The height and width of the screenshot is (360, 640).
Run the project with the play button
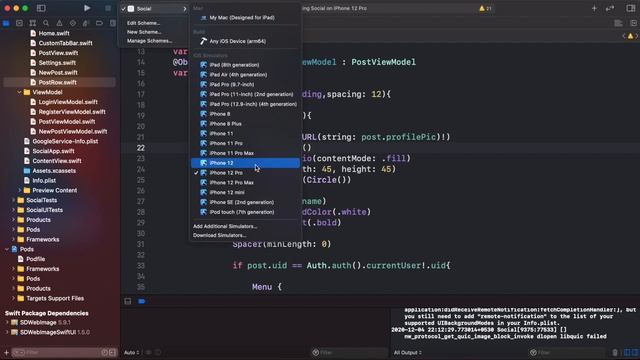(87, 8)
